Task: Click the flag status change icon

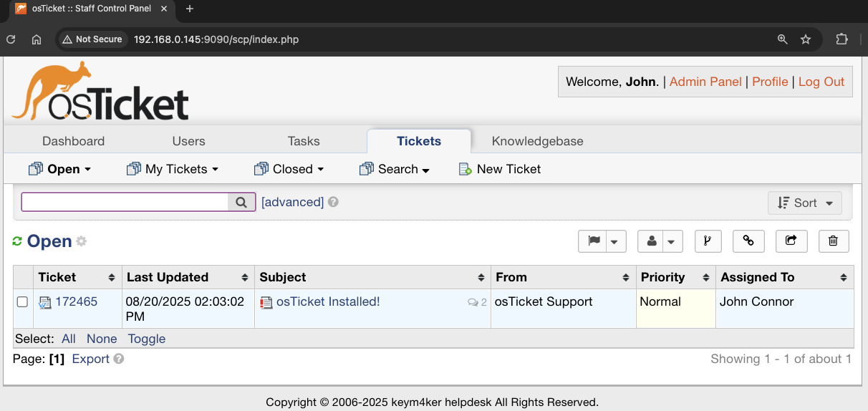Action: click(594, 241)
